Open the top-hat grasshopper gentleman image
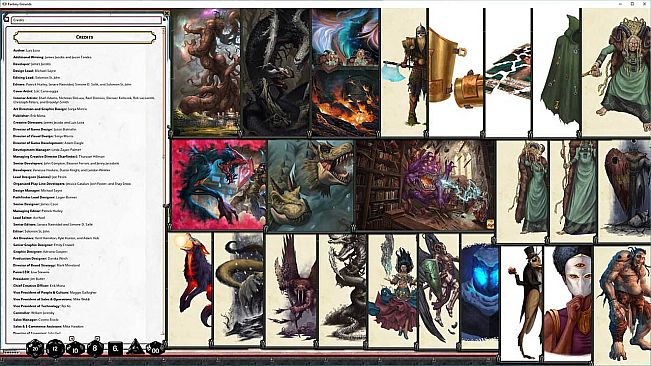Viewport: 651px width, 366px height. tap(521, 303)
